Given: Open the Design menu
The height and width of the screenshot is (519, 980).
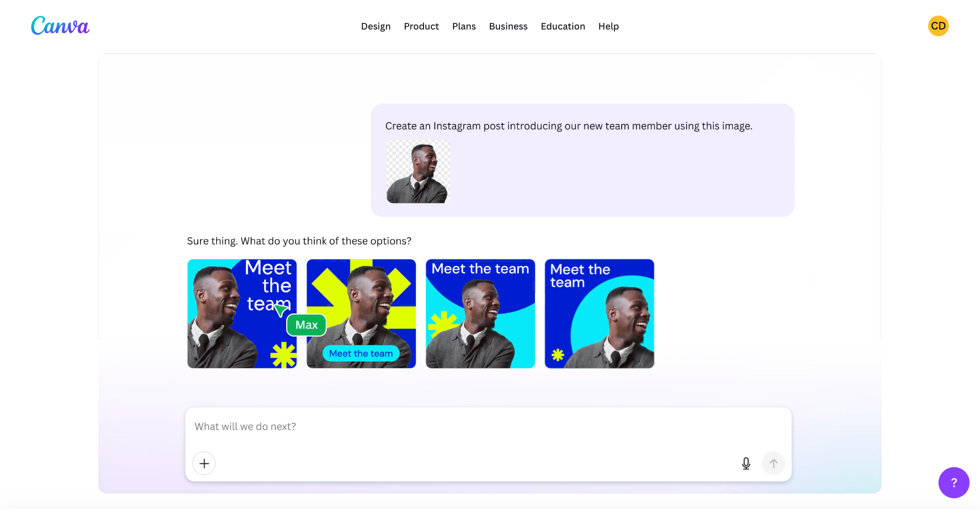Looking at the screenshot, I should (376, 26).
